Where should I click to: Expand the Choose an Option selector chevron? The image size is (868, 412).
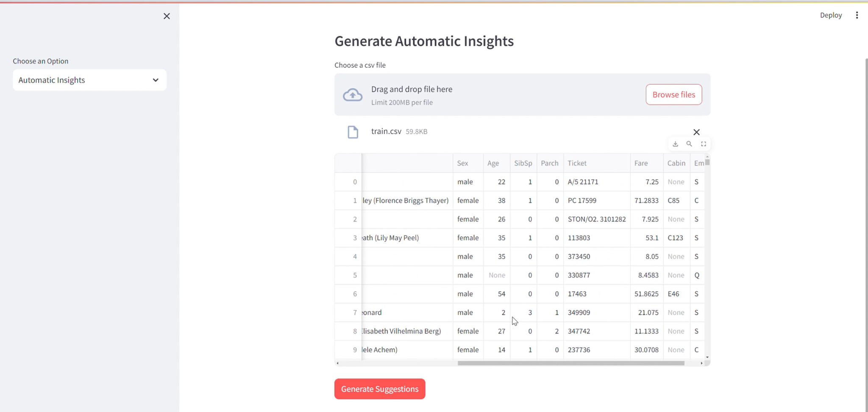click(x=155, y=80)
